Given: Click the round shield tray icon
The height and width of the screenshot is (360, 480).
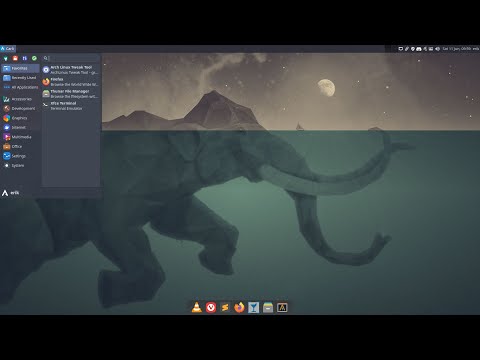Looking at the screenshot, I should point(413,49).
